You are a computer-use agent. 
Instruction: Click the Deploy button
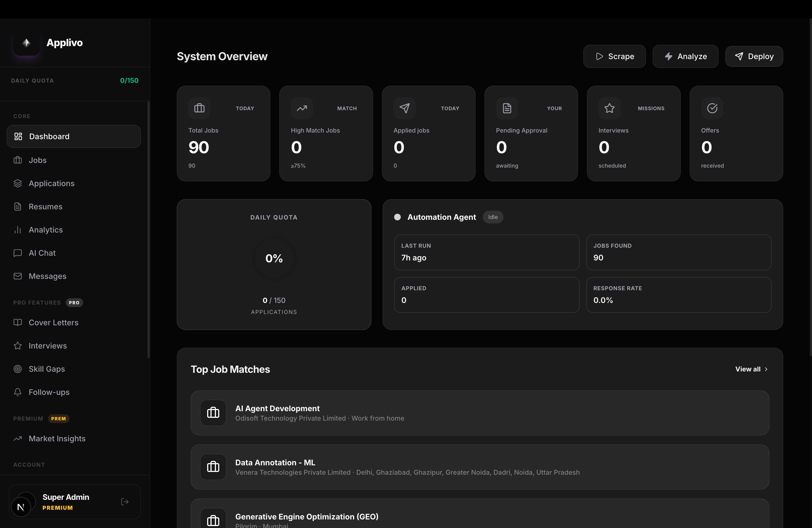pos(754,56)
